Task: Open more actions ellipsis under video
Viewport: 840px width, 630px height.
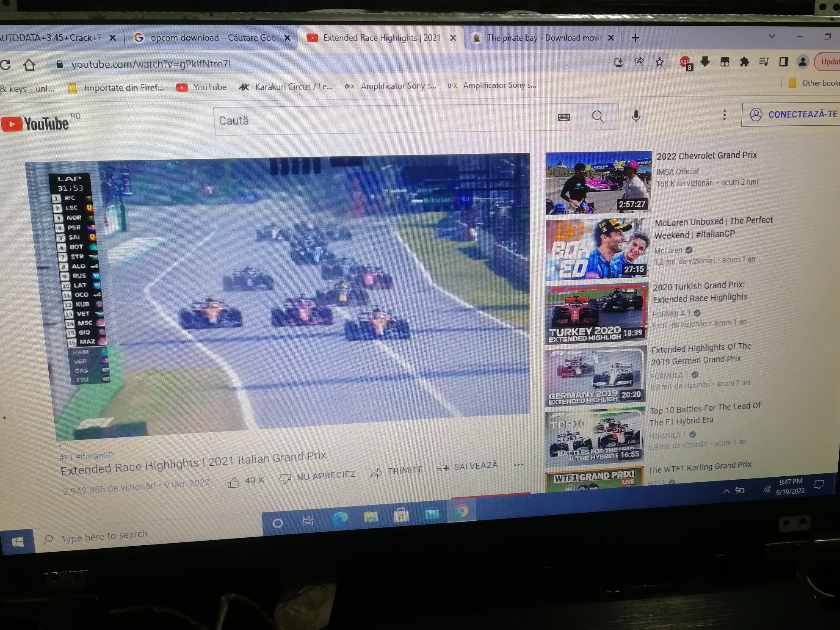Action: pos(519,465)
